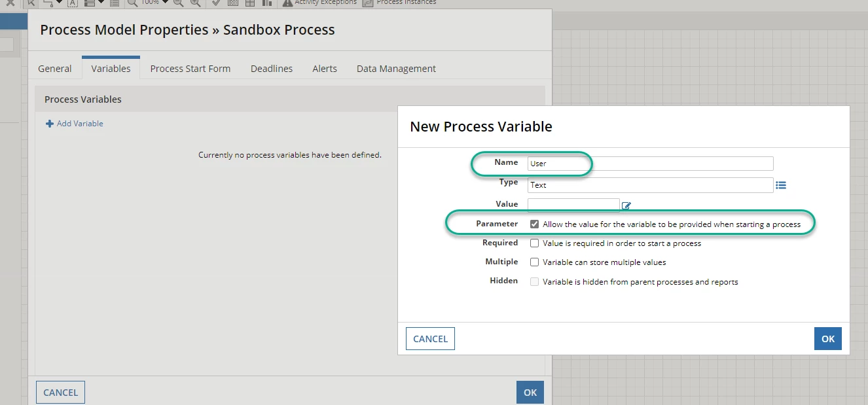The height and width of the screenshot is (405, 868).
Task: Click OK in Process Model Properties
Action: click(530, 393)
